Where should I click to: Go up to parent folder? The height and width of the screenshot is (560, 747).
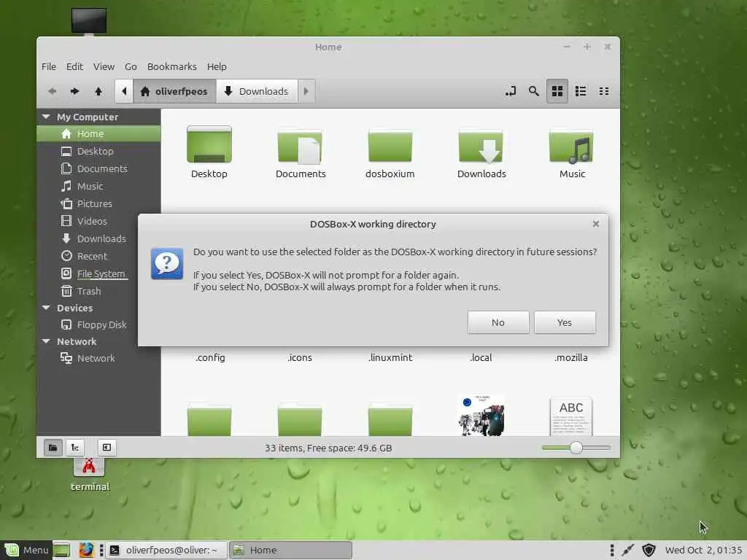tap(98, 91)
